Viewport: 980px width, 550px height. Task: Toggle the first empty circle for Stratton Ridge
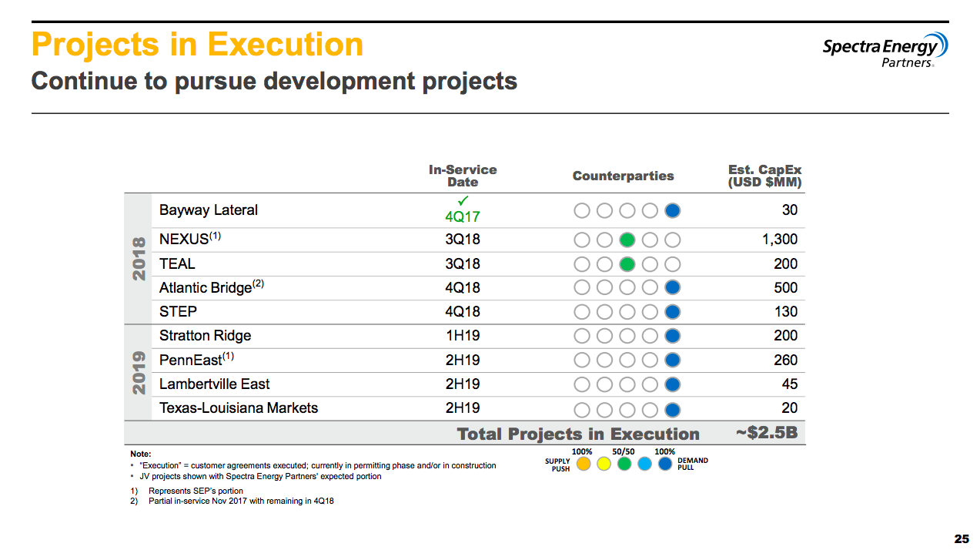[x=581, y=335]
